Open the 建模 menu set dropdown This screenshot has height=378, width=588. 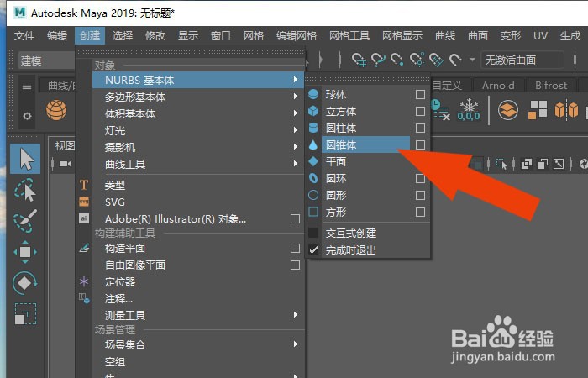coord(46,60)
